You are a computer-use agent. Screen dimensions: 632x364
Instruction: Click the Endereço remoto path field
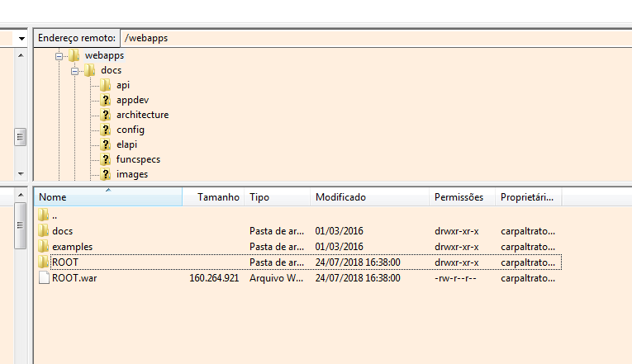[x=376, y=38]
